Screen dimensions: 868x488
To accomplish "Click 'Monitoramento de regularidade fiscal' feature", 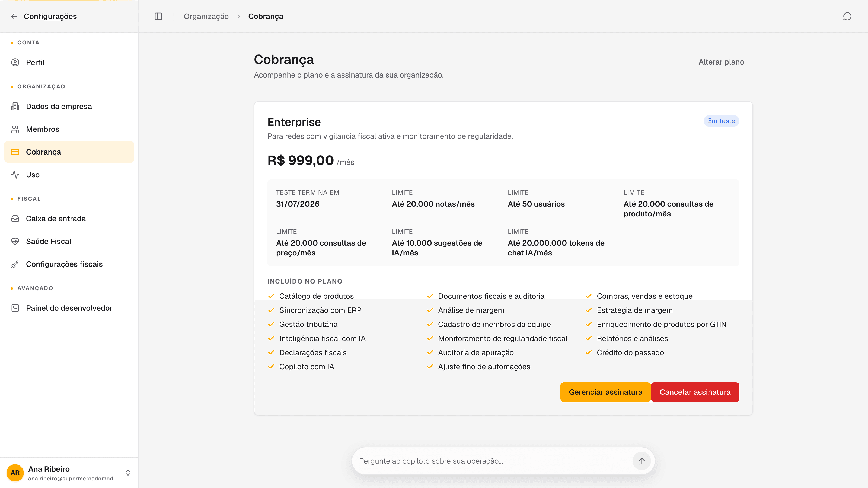I will [503, 338].
